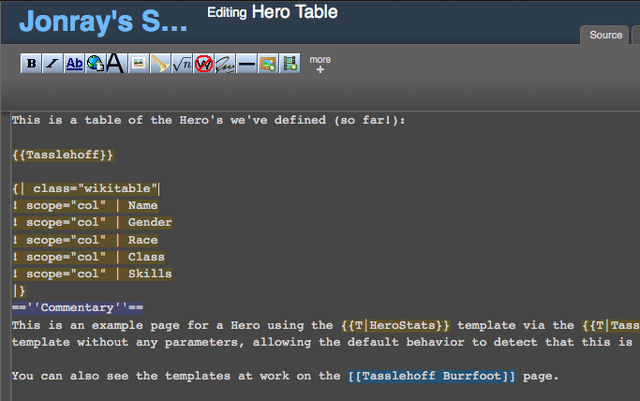
Task: Click the scope="col" | Class row
Action: pos(89,257)
